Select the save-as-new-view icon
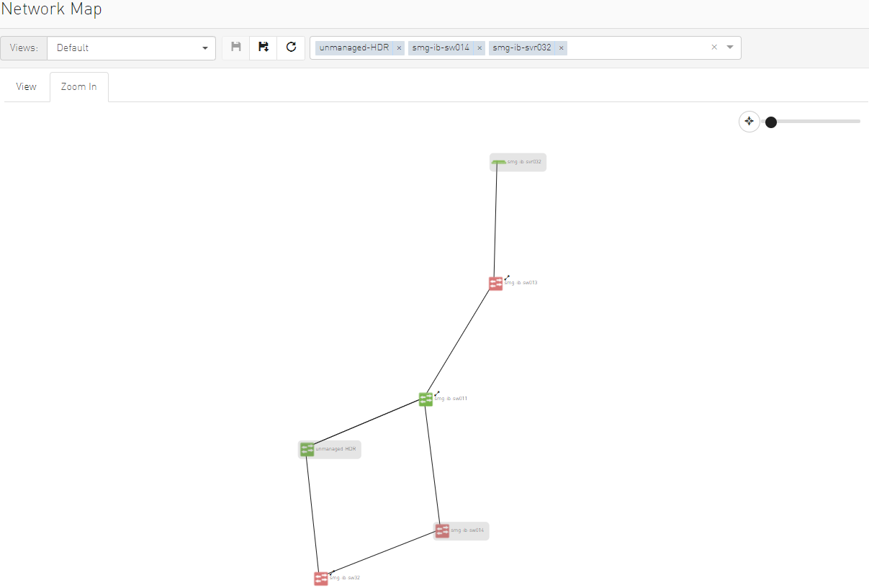The width and height of the screenshot is (869, 588). click(x=263, y=47)
